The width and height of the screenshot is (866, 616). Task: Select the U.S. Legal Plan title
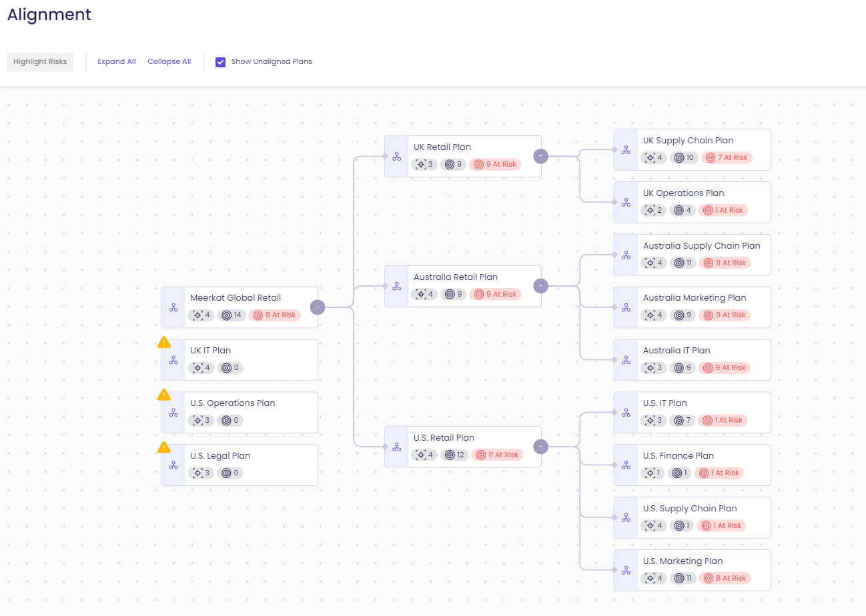tap(220, 456)
